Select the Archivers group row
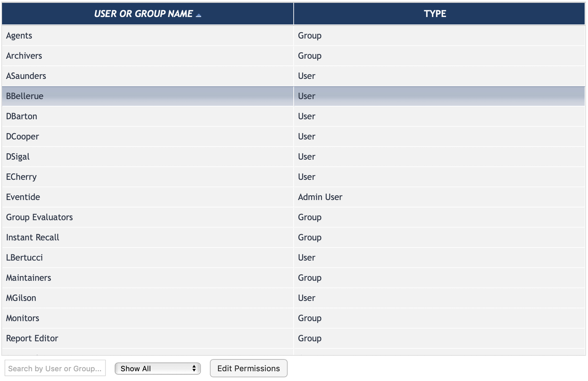This screenshot has height=381, width=588. [24, 56]
